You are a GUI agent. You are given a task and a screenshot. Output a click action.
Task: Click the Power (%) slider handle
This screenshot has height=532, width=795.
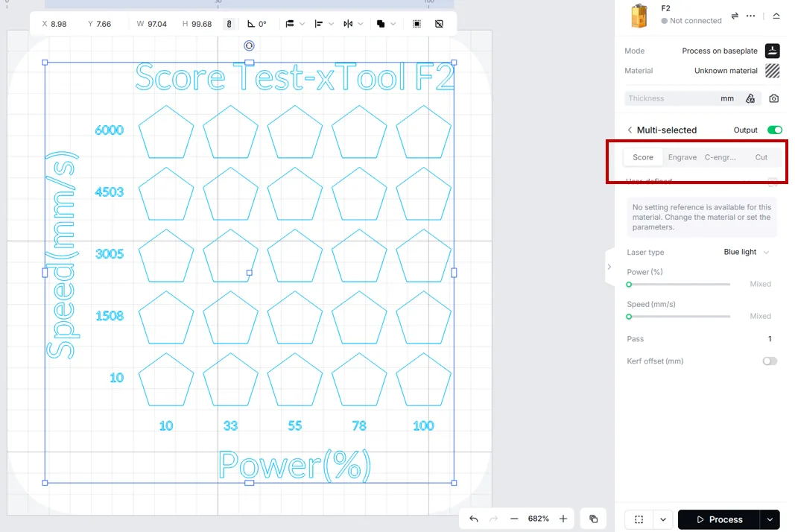629,285
